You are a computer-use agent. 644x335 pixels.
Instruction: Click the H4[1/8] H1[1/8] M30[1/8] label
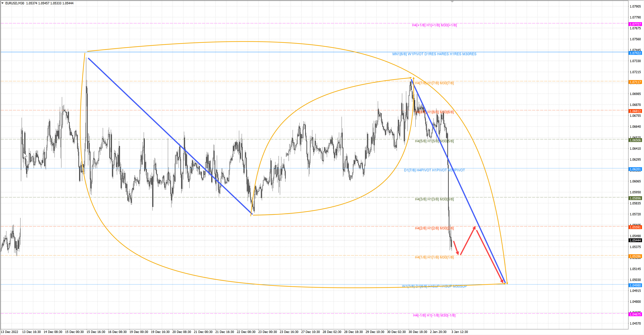click(x=434, y=257)
